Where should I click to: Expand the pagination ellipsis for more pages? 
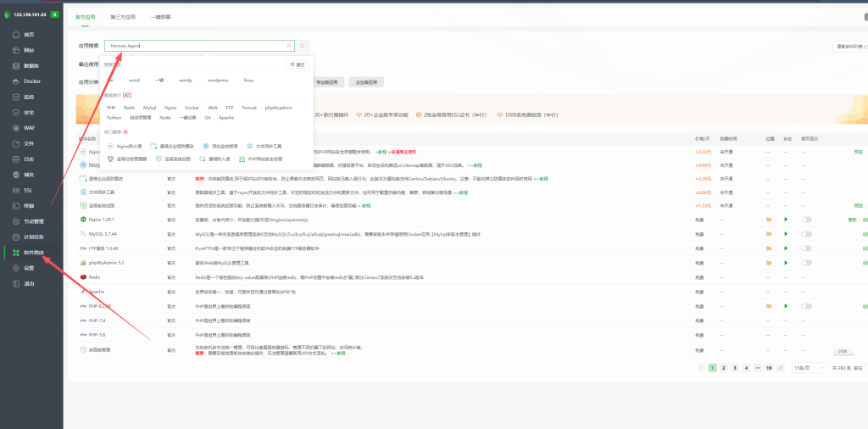coord(757,368)
